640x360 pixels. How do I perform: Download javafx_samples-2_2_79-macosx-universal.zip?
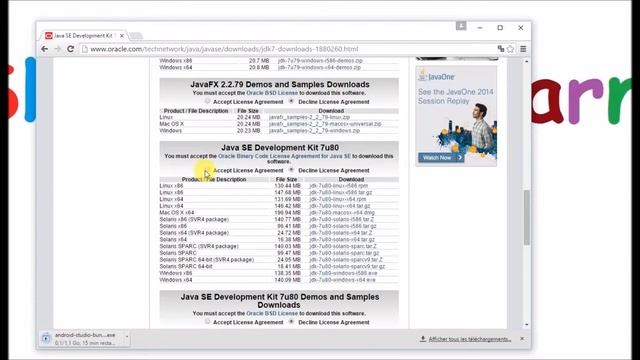(325, 124)
